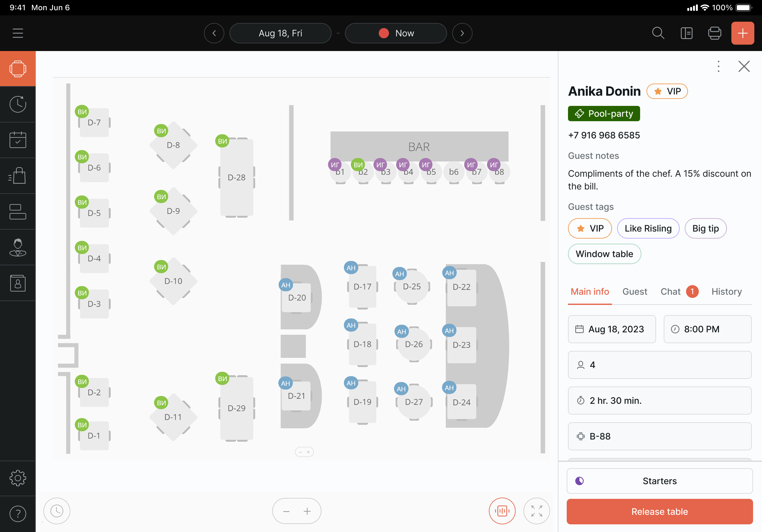Toggle fullscreen floor plan view
Viewport: 762px width, 532px height.
click(x=536, y=511)
